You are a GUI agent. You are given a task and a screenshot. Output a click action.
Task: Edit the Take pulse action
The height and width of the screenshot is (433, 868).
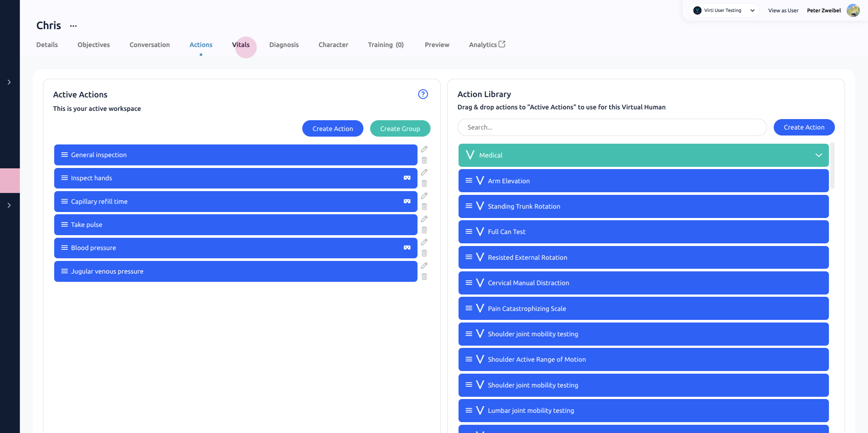pos(424,219)
